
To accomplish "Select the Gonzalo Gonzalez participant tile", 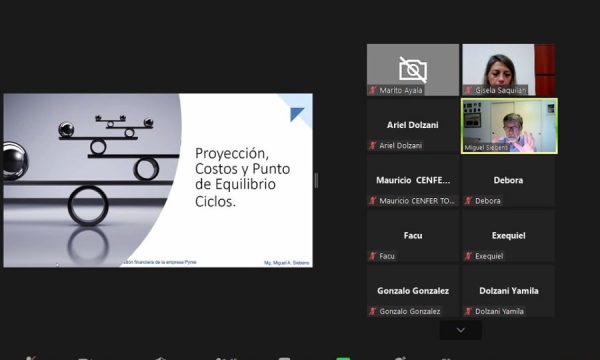I will point(413,292).
